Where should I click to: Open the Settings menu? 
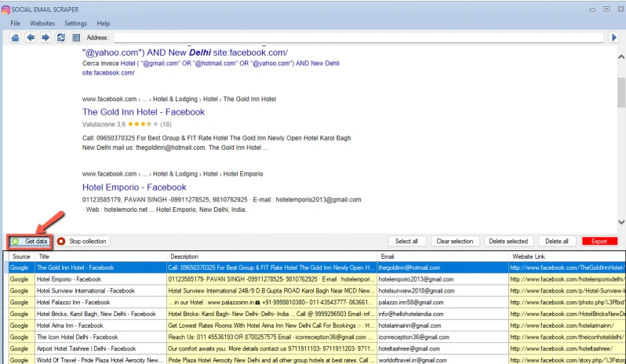point(75,24)
